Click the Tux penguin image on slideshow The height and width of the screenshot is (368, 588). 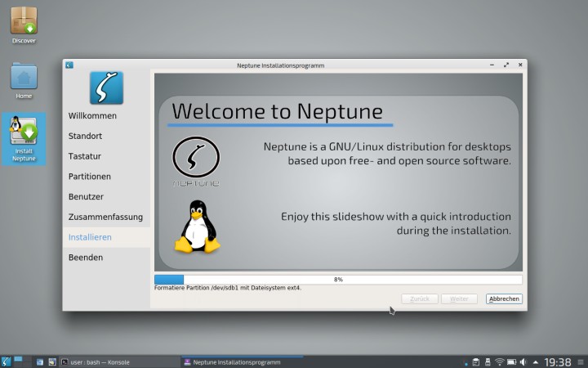tap(198, 227)
